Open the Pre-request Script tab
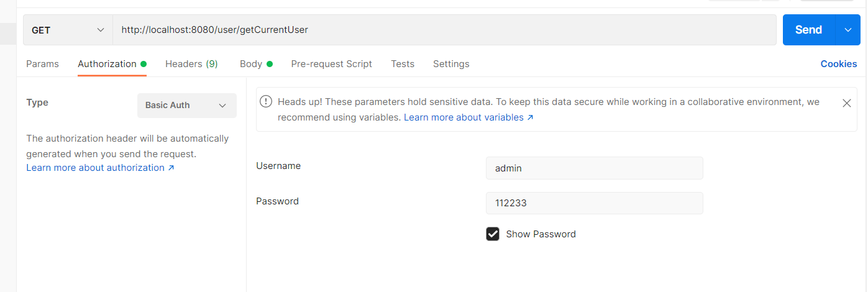 coord(332,64)
